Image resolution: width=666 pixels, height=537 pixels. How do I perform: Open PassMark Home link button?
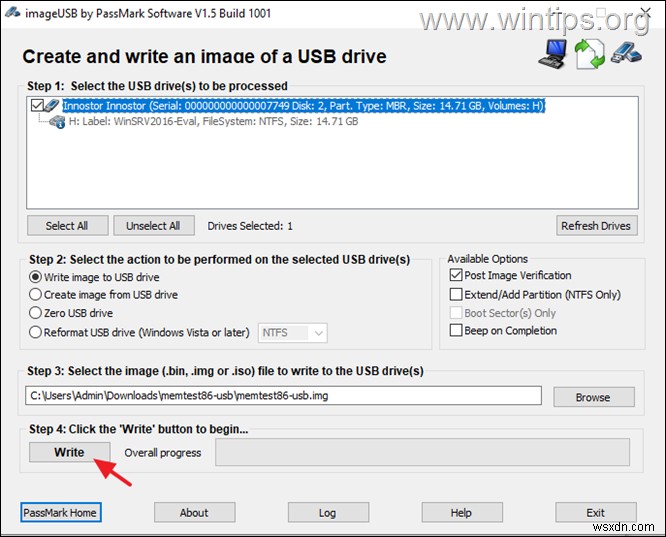point(61,513)
